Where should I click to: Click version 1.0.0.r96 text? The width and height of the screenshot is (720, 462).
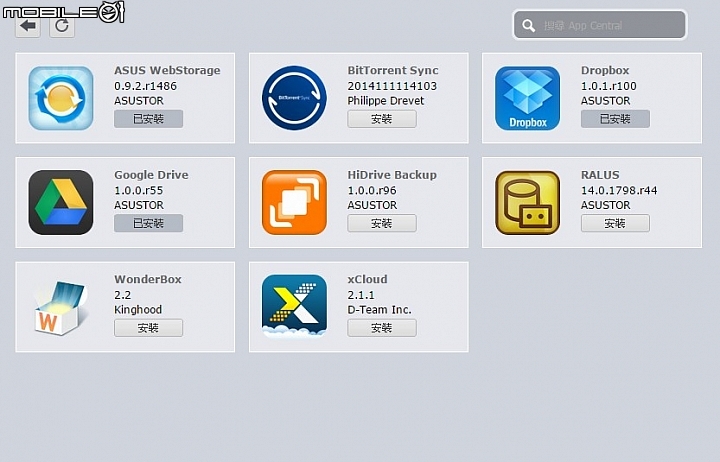[372, 190]
